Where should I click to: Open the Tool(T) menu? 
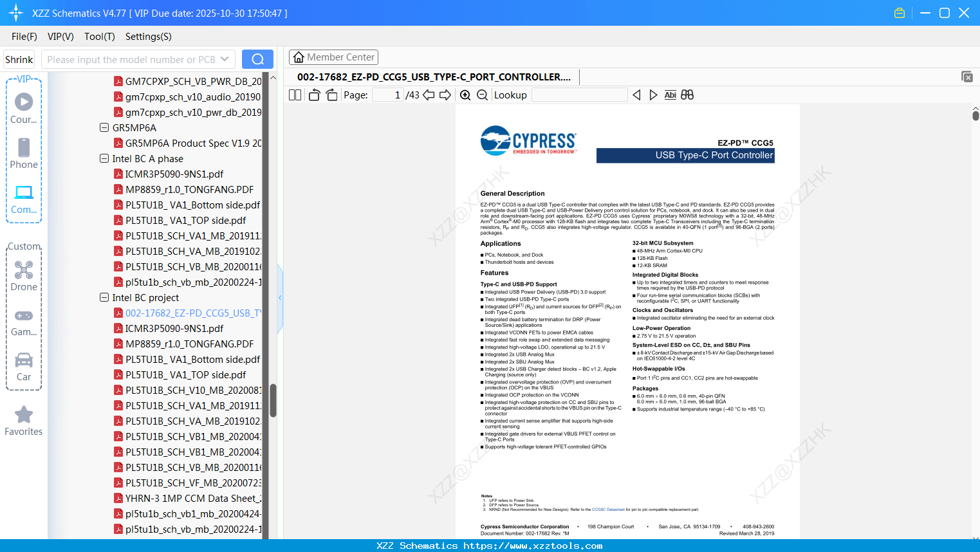point(100,37)
